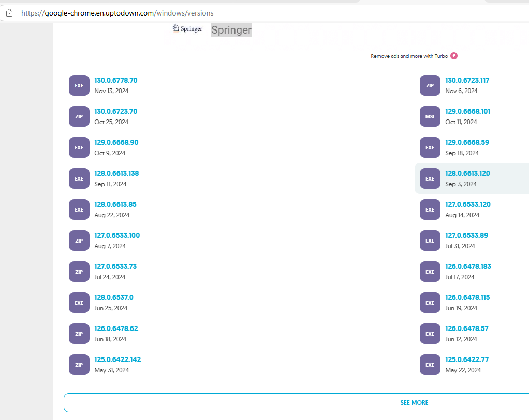Image resolution: width=529 pixels, height=420 pixels.
Task: Click the EXE icon for 128.0.6613.138
Action: [x=79, y=178]
